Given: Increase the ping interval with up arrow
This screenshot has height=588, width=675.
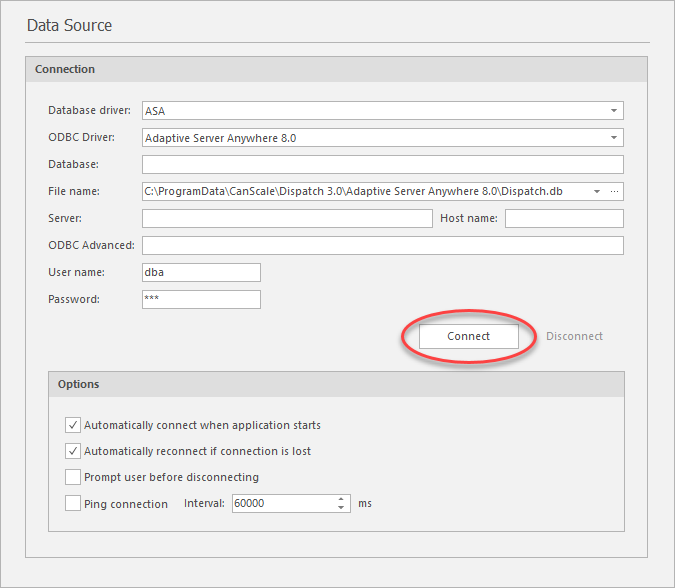Looking at the screenshot, I should 342,499.
